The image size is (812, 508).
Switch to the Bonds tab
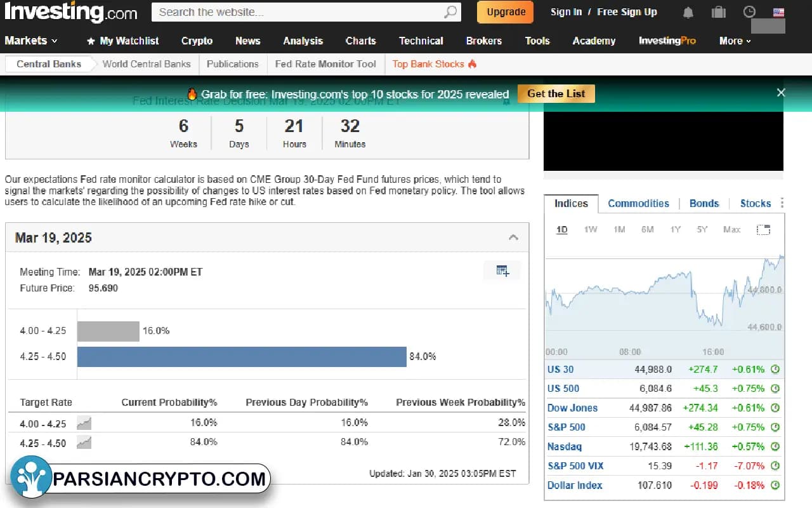coord(704,203)
